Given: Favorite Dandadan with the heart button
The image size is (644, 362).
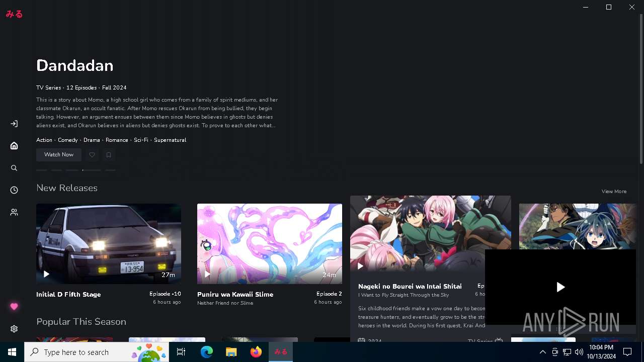Looking at the screenshot, I should click(x=92, y=155).
